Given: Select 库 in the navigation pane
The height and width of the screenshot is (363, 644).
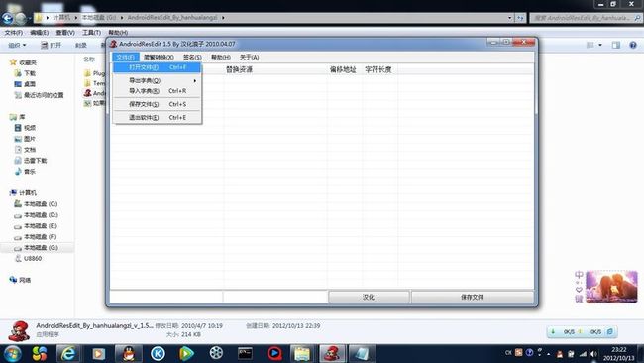Looking at the screenshot, I should [22, 117].
